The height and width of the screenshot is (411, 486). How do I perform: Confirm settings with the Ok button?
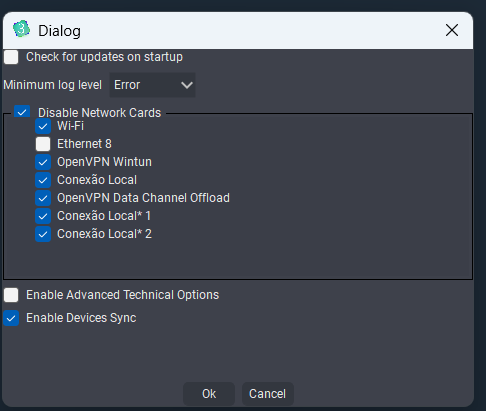pos(209,394)
